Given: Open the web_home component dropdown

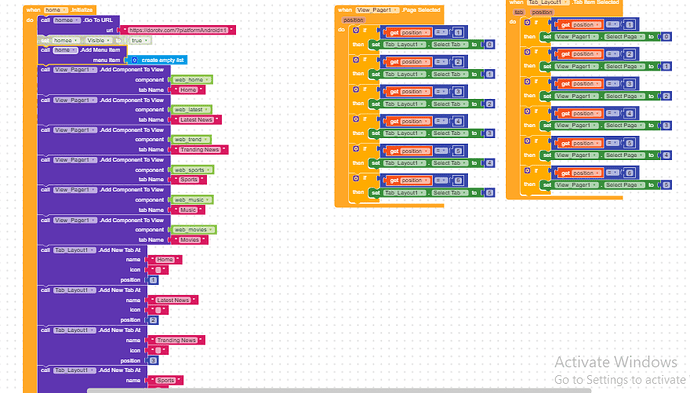Looking at the screenshot, I should [x=191, y=80].
